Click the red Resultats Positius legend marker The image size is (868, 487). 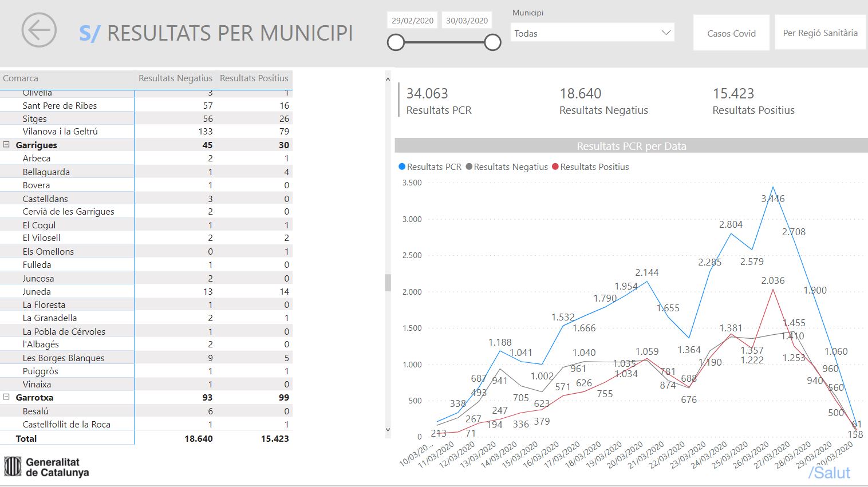[x=555, y=167]
